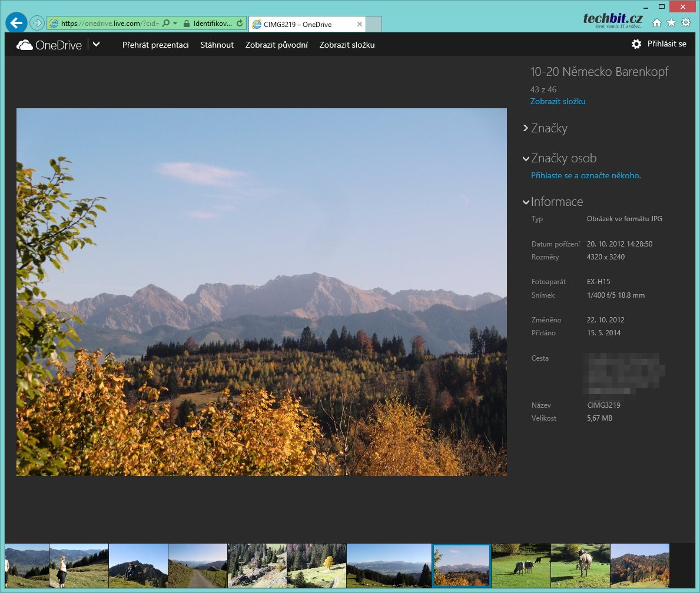Click Přehrát prezentaci in the top menu

click(x=155, y=45)
